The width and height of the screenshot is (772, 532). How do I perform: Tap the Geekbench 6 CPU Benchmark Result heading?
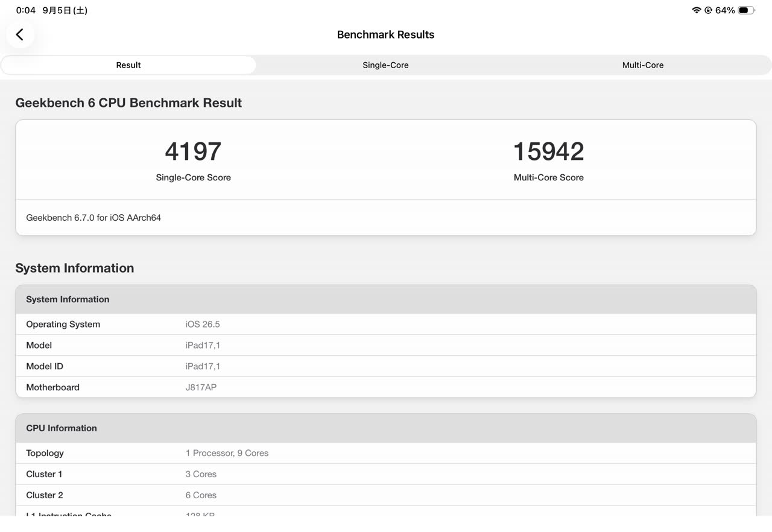pos(128,103)
